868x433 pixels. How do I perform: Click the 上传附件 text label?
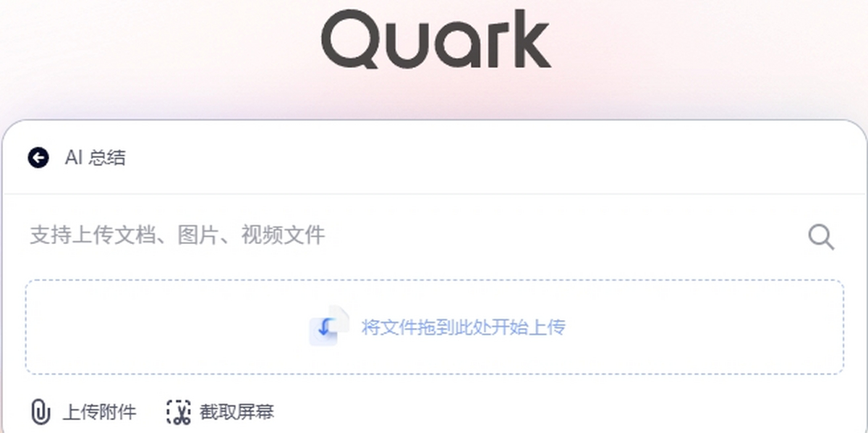pos(99,413)
